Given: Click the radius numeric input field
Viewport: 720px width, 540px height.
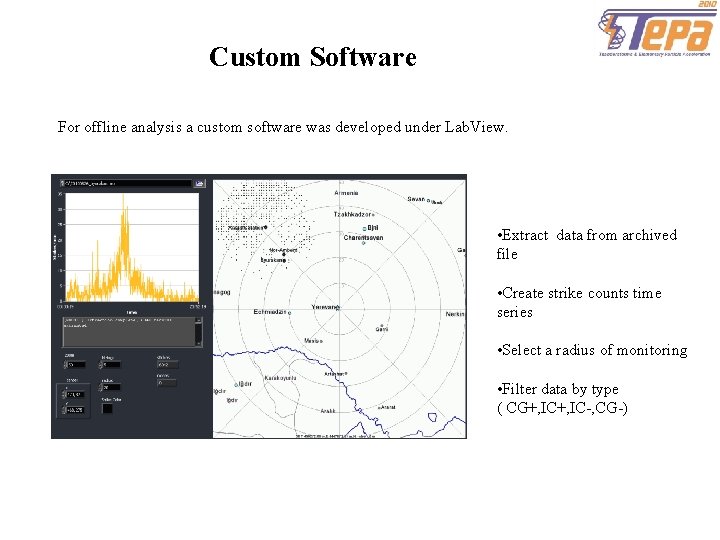Looking at the screenshot, I should [x=112, y=387].
